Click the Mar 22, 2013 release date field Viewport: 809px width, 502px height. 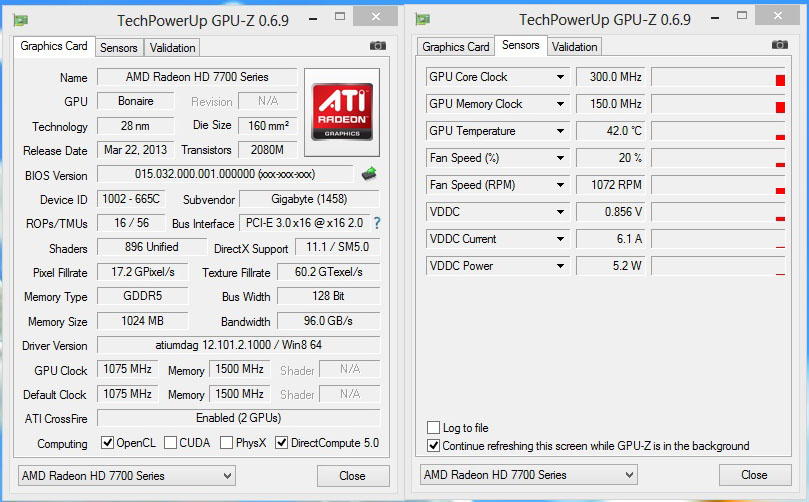tap(136, 150)
